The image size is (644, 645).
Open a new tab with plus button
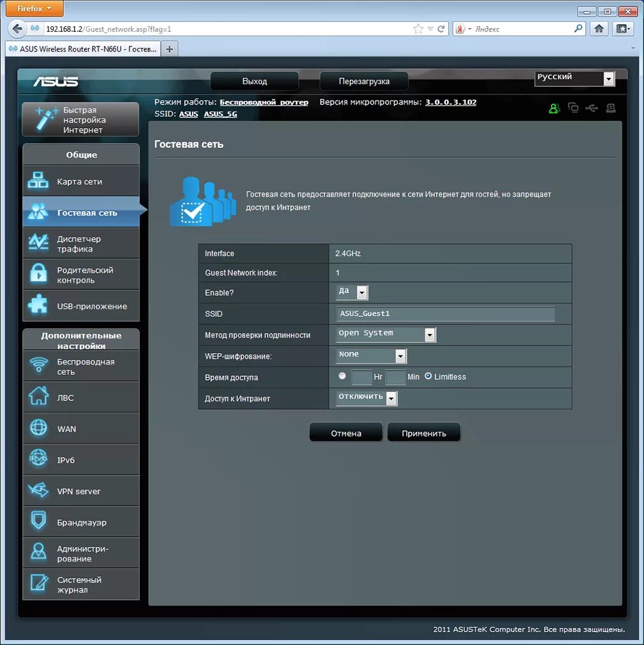170,49
